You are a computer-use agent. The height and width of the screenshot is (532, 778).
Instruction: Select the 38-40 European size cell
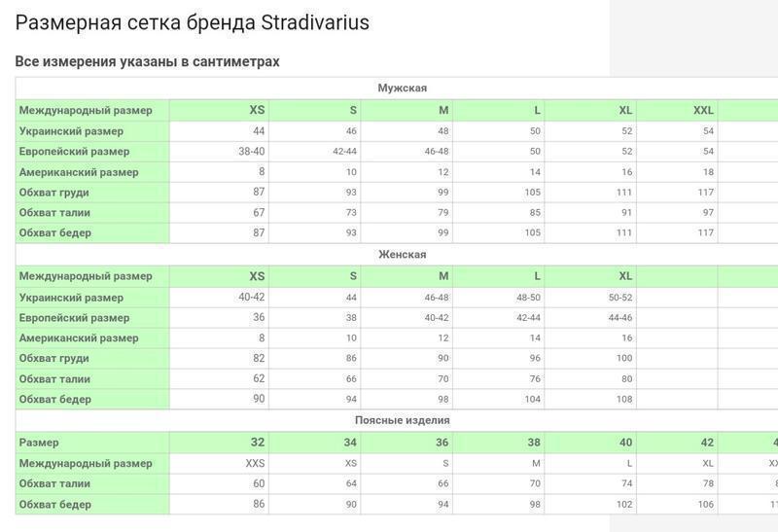pos(251,151)
